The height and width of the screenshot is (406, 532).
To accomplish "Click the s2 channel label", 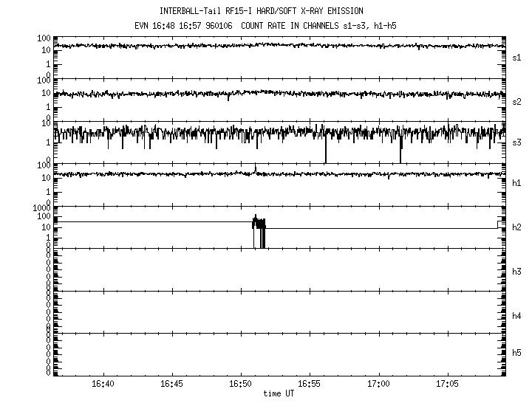I will [517, 101].
